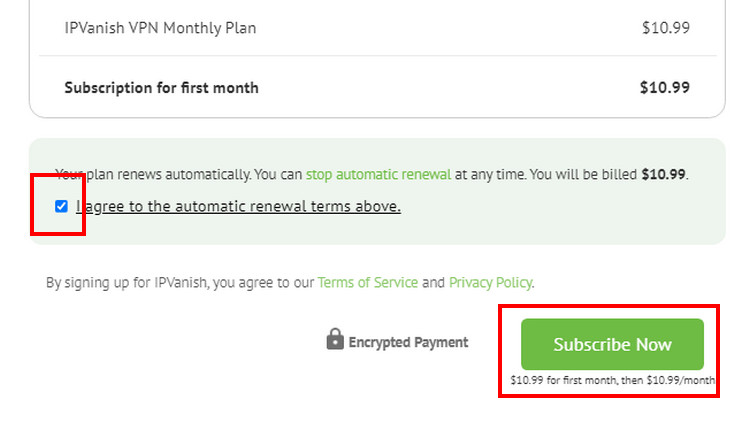Uncheck the automatic renewal agreement checkbox

61,206
